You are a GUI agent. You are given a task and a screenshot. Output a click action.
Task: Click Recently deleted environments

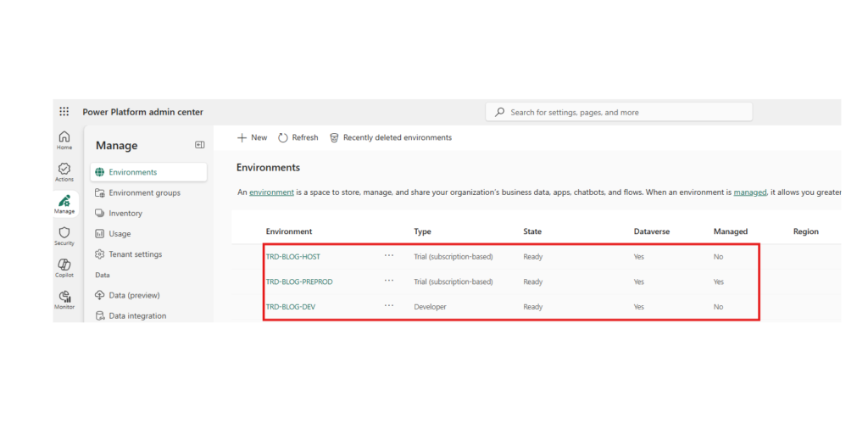click(x=390, y=137)
